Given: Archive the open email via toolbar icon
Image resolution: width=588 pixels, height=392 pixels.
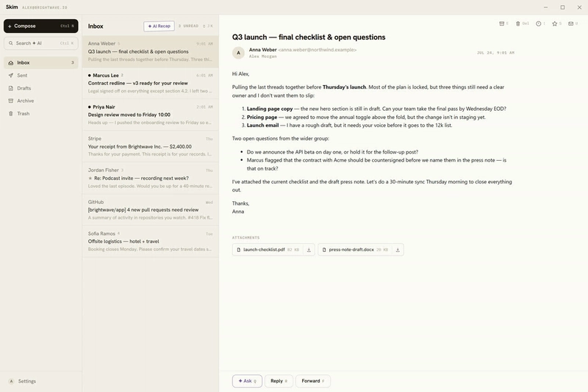Looking at the screenshot, I should [x=503, y=23].
